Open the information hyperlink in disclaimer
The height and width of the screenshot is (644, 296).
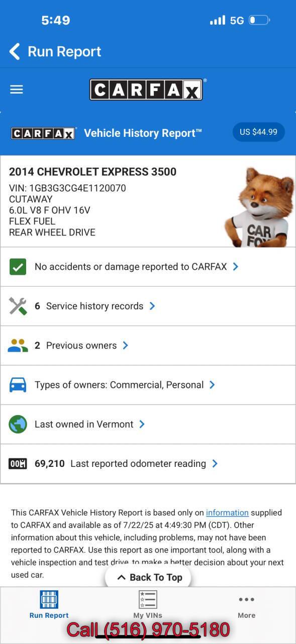point(227,513)
